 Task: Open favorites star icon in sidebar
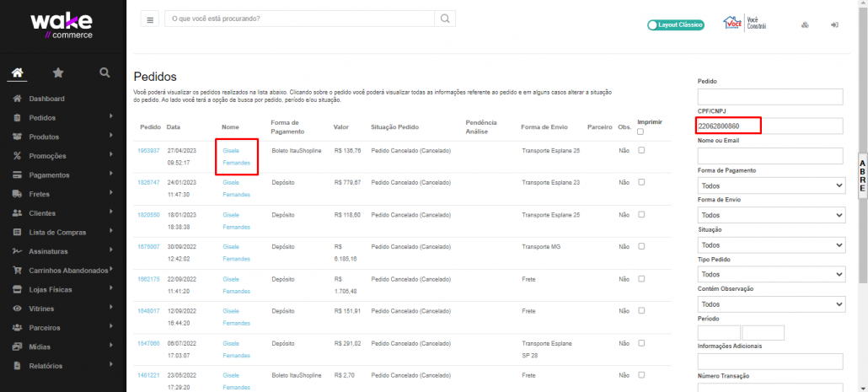[x=58, y=72]
